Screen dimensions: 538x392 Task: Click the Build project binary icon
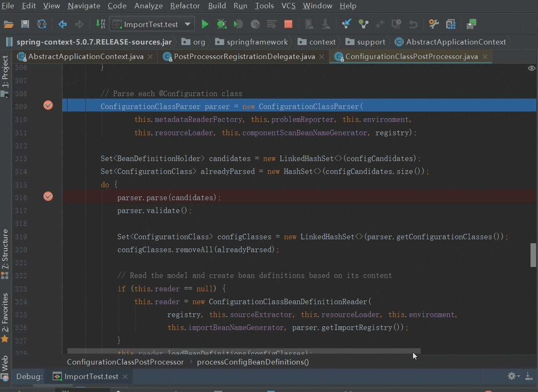point(100,24)
